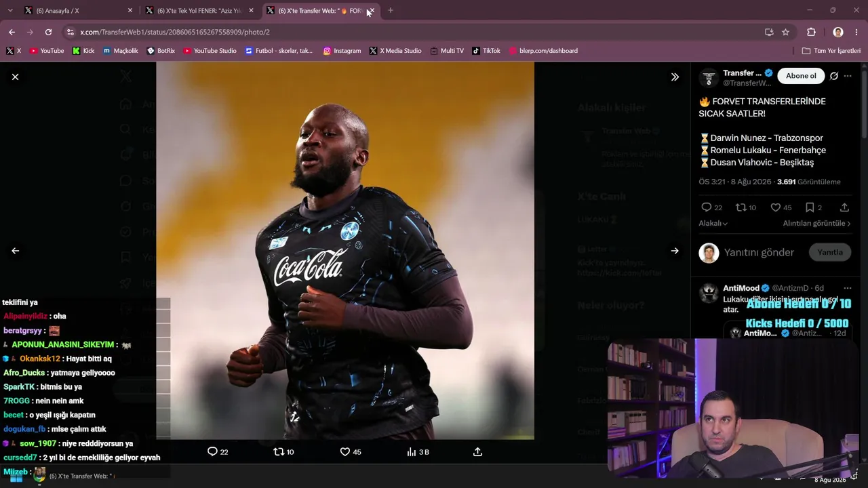Screen dimensions: 868x488
Task: Expand the Alakalı reply sorting dropdown
Action: pos(713,224)
